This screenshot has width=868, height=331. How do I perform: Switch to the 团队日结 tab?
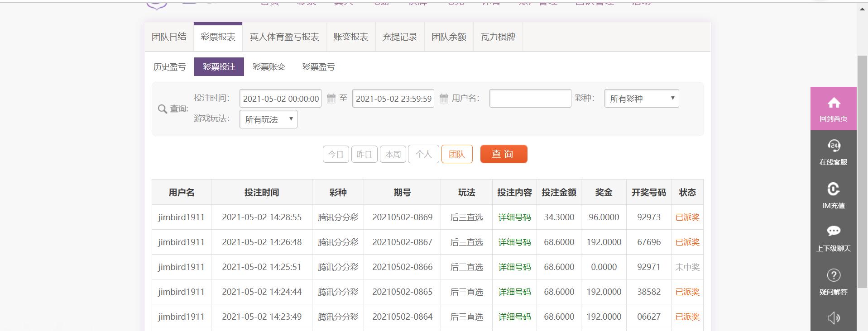point(169,37)
